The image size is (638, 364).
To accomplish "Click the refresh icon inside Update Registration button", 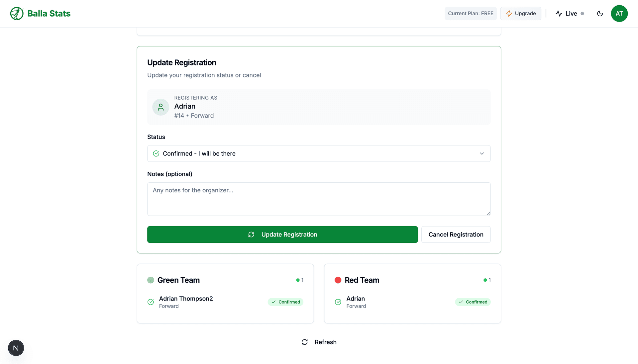I will [251, 234].
